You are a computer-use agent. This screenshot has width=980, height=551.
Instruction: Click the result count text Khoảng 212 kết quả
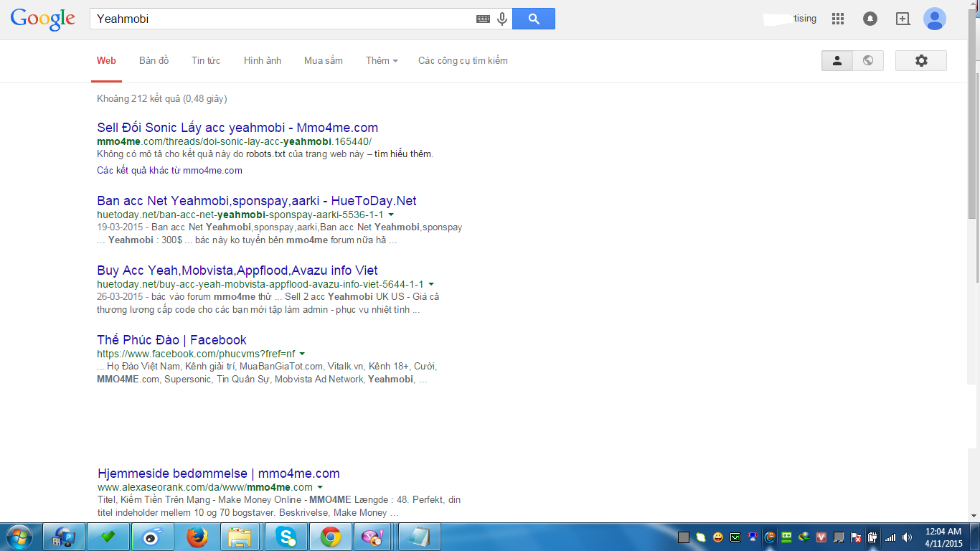(x=162, y=99)
